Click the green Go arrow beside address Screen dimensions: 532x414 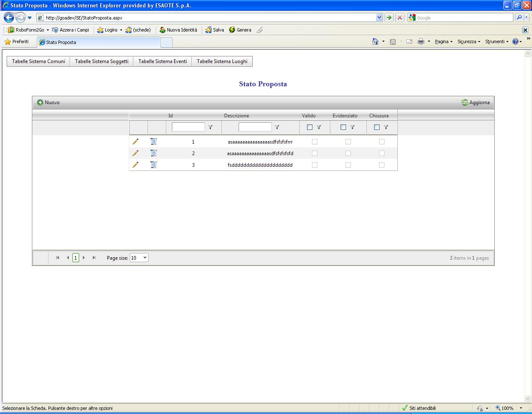pyautogui.click(x=389, y=17)
